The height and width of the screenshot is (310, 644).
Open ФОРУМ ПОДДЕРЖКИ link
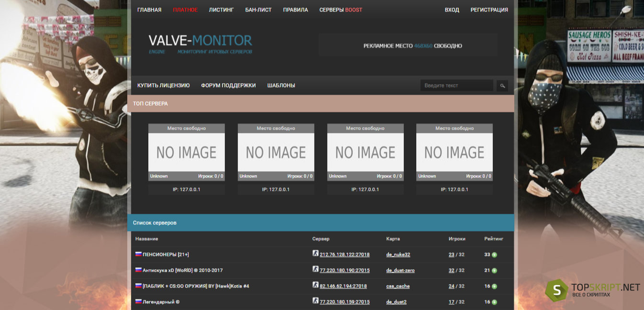pyautogui.click(x=228, y=86)
